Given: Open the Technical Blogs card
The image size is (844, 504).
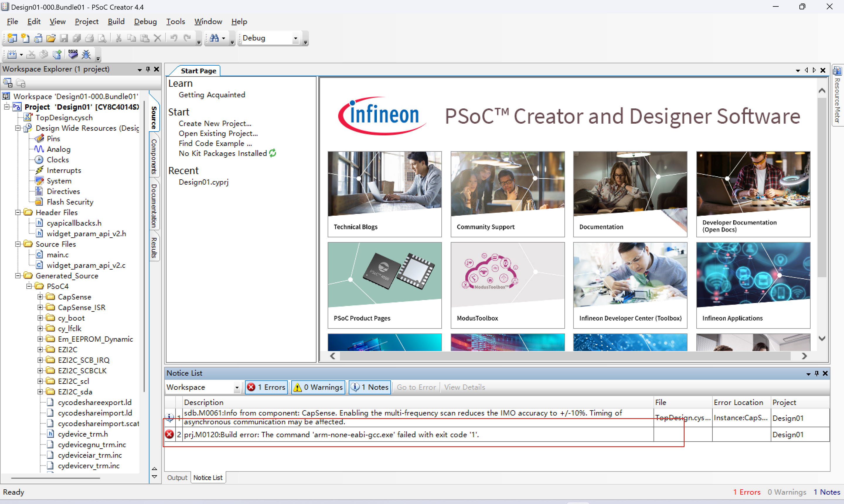Looking at the screenshot, I should point(384,194).
